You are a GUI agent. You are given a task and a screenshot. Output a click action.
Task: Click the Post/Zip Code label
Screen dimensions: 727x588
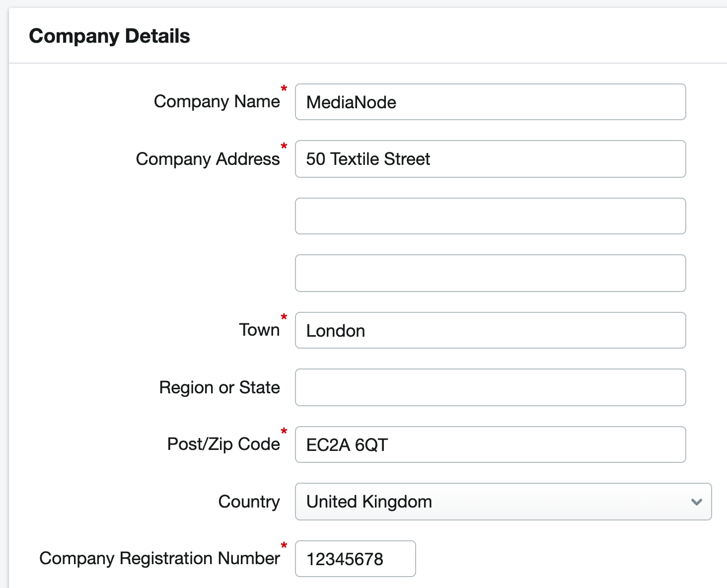tap(223, 444)
